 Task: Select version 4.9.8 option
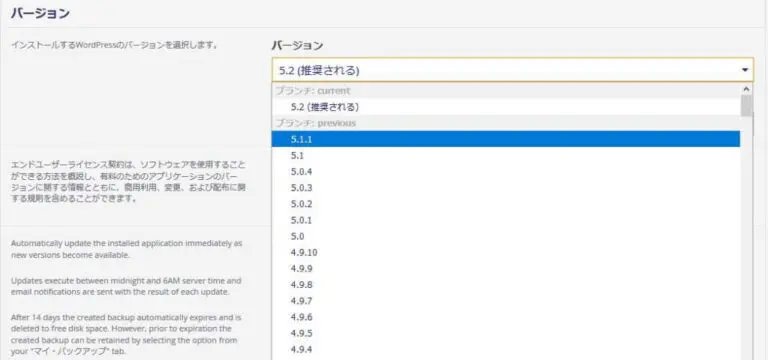coord(506,285)
